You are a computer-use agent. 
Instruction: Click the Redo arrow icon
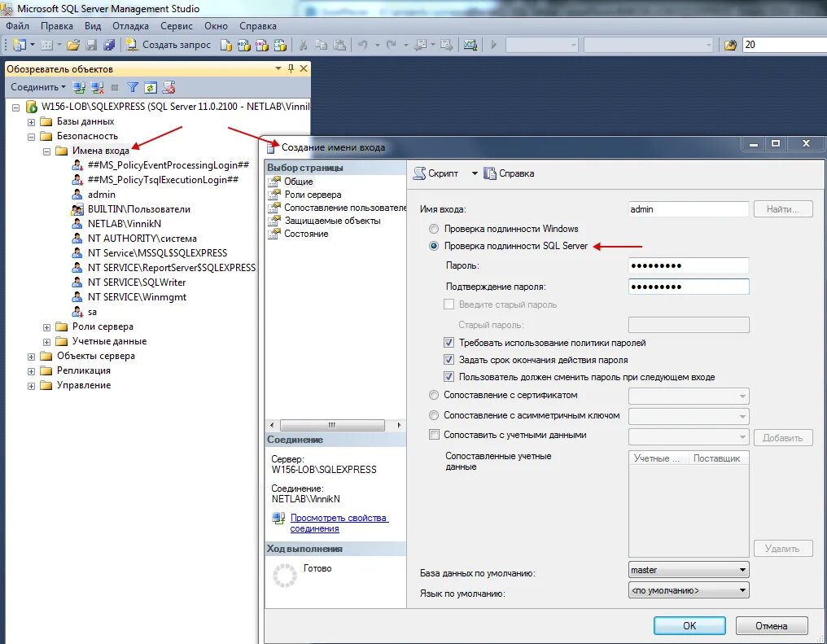pos(392,45)
